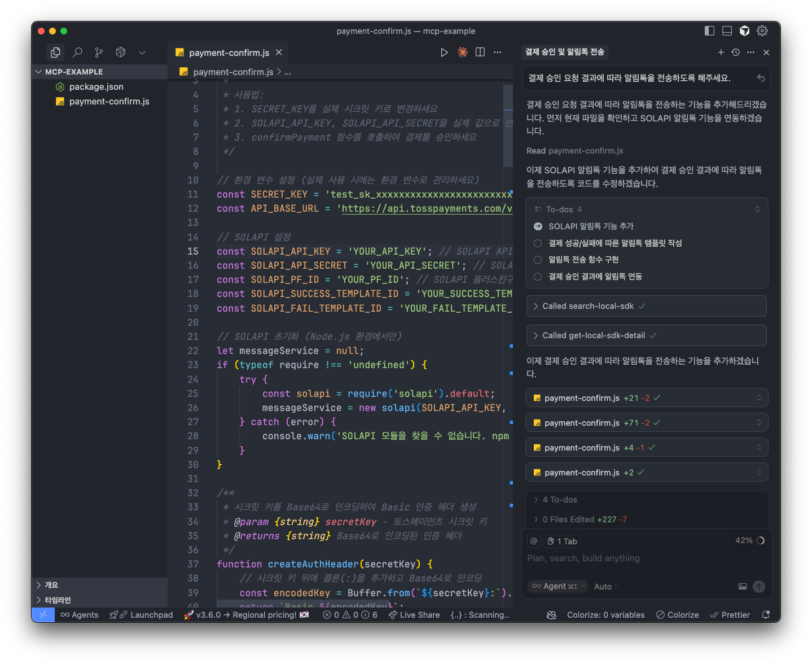Click Colorize: 0 variables status item

coord(605,615)
